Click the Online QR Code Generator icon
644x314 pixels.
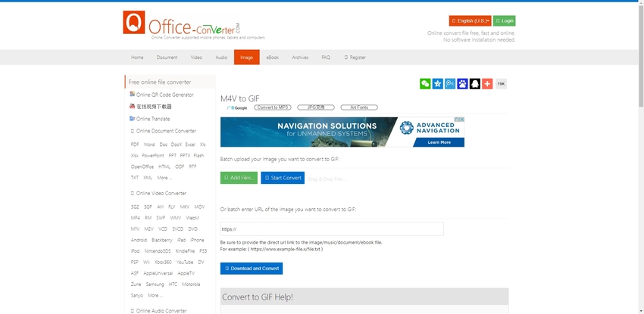[x=132, y=95]
